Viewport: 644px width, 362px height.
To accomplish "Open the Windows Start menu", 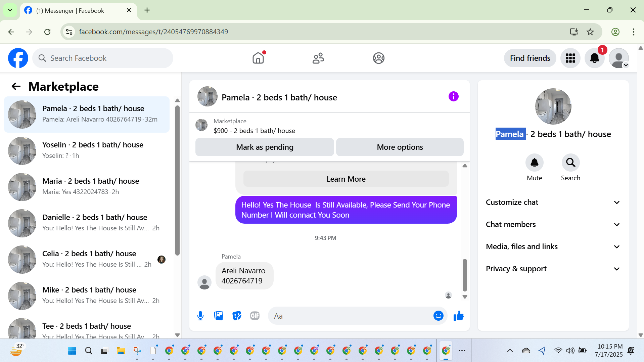I will [72, 351].
